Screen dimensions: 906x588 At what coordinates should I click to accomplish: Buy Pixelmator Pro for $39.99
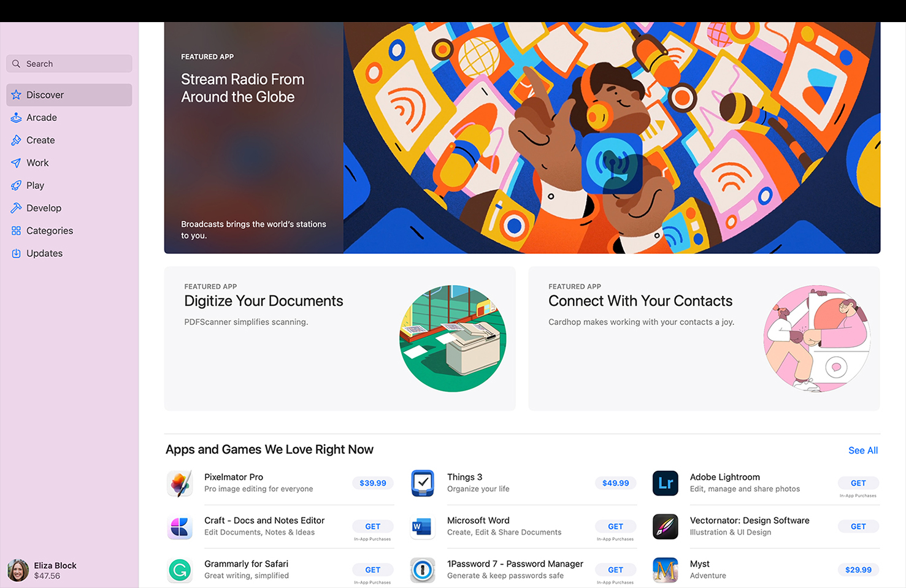pyautogui.click(x=373, y=483)
